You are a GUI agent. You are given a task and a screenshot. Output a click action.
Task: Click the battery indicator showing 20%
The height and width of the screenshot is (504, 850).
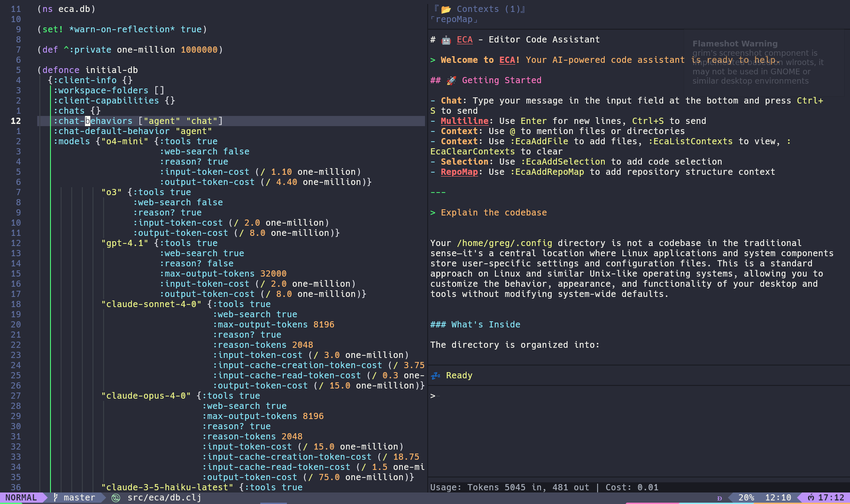pyautogui.click(x=747, y=497)
